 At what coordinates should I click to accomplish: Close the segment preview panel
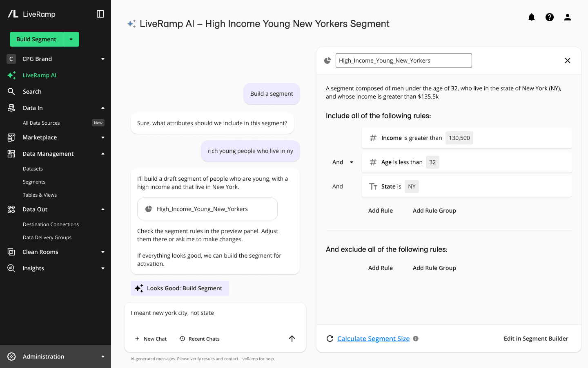(568, 61)
